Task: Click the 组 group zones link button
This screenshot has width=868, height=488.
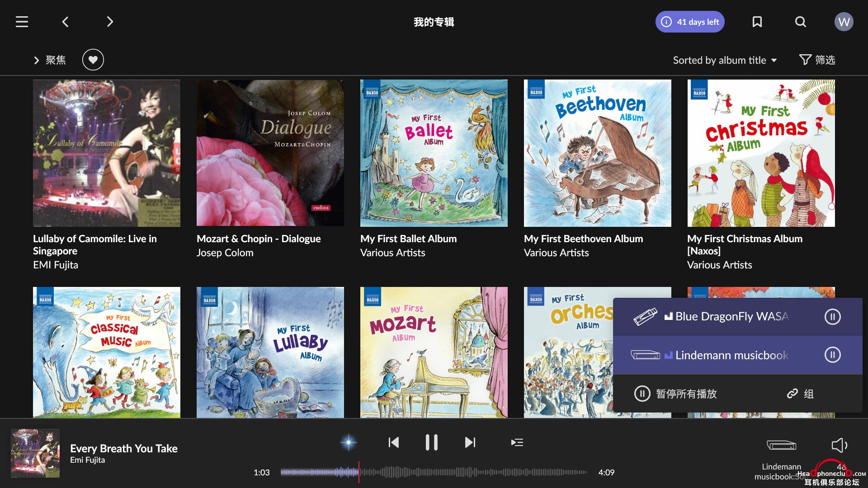Action: point(800,394)
